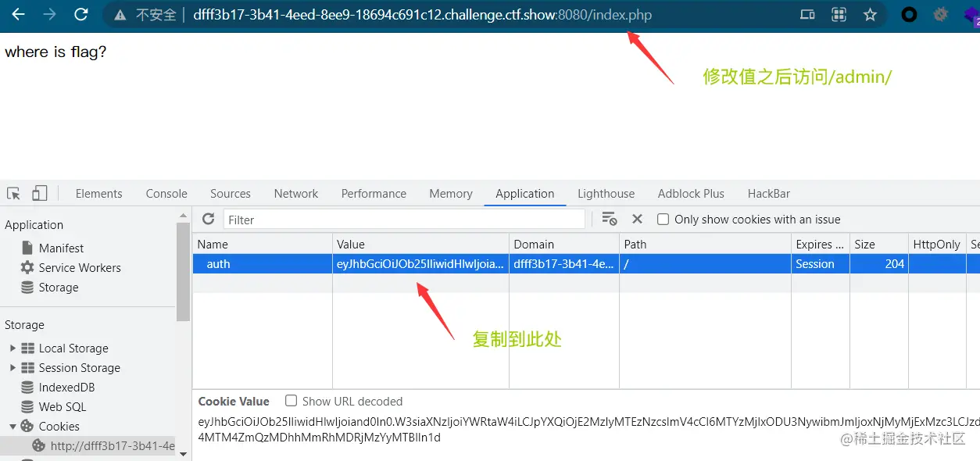
Task: Refresh cookies with the reload icon
Action: (x=208, y=220)
